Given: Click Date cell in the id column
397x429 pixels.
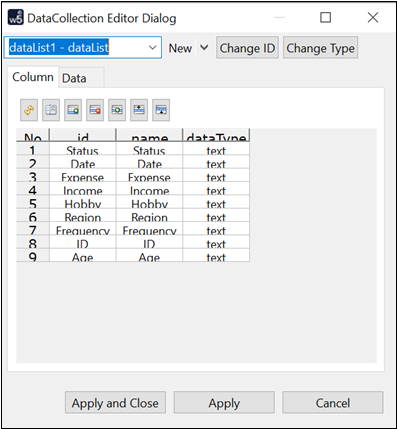Looking at the screenshot, I should pyautogui.click(x=83, y=162).
